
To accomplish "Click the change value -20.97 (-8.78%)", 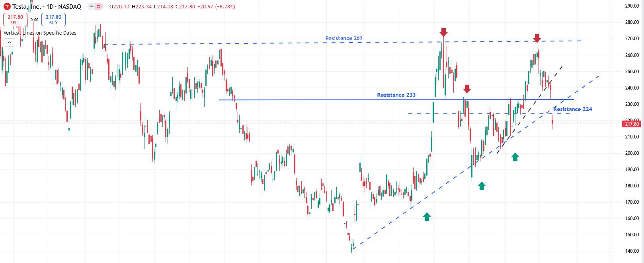I will (x=216, y=7).
